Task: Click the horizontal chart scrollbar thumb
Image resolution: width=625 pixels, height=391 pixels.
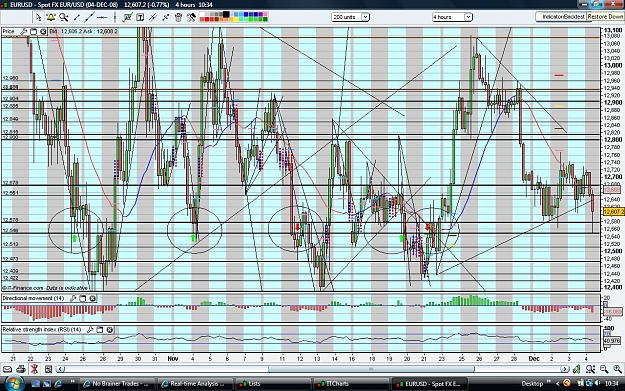Action: (x=371, y=369)
